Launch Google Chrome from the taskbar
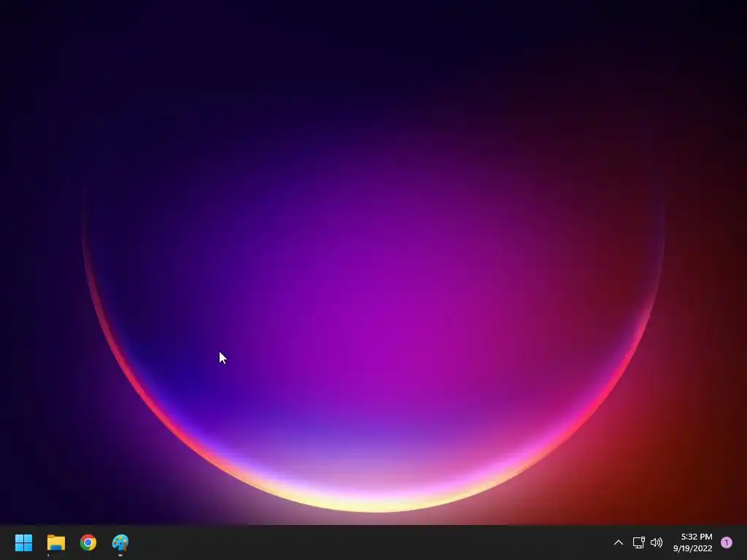Image resolution: width=747 pixels, height=560 pixels. (x=88, y=542)
